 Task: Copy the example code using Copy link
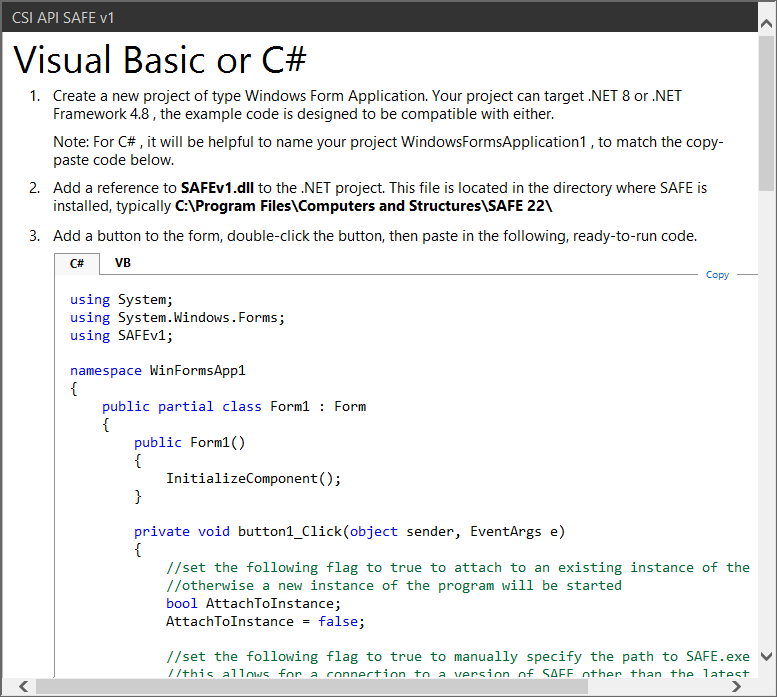[x=717, y=275]
